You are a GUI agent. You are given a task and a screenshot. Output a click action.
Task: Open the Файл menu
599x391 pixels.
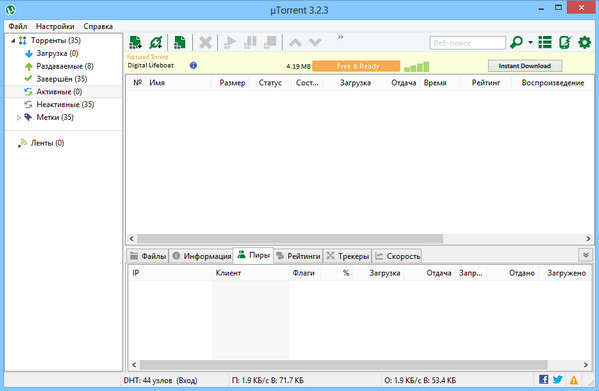[18, 26]
